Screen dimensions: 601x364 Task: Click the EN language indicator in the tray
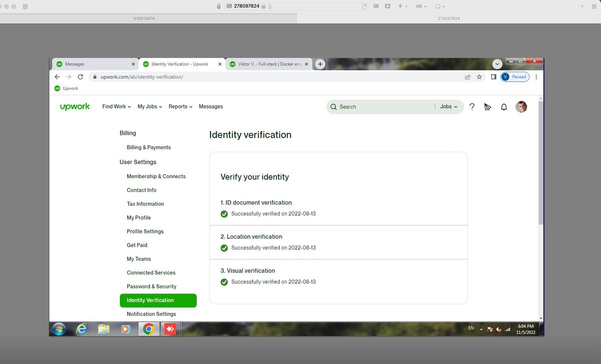(471, 328)
